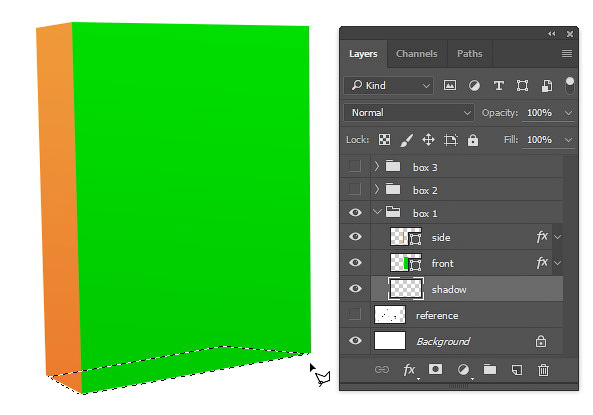Click the box 2 folder icon
The width and height of the screenshot is (593, 415).
(393, 189)
